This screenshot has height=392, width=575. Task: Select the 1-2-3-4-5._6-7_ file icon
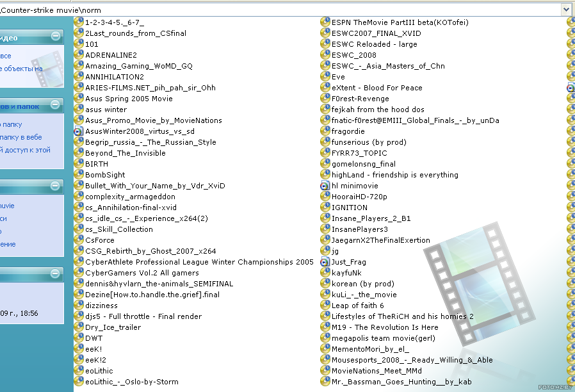click(x=79, y=22)
